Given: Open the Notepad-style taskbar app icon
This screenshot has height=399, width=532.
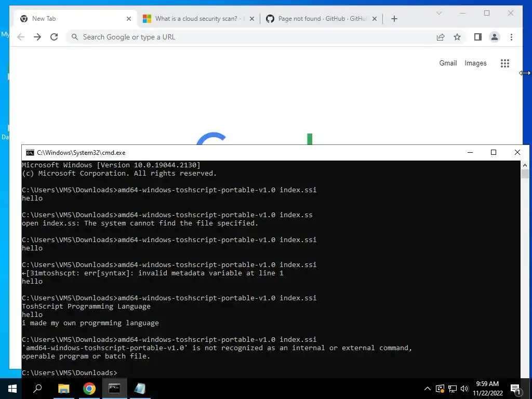Looking at the screenshot, I should 139,389.
